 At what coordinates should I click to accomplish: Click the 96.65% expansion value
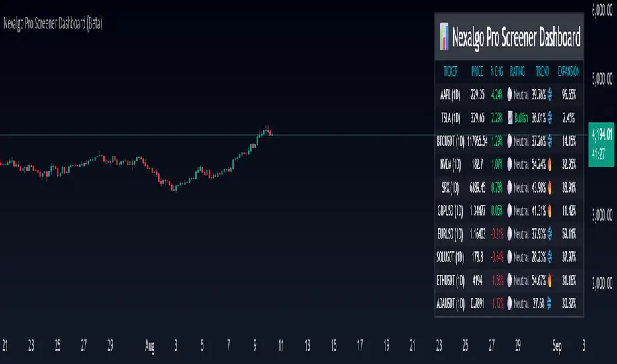(569, 95)
